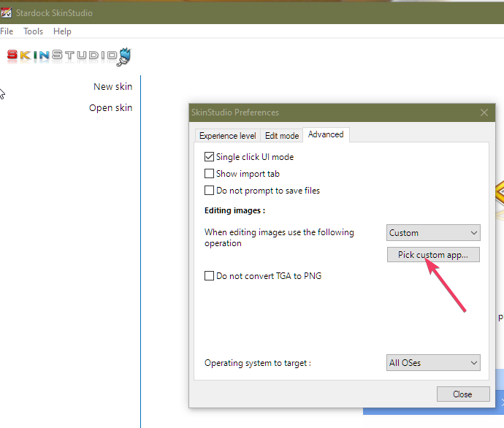Click the Stardock SkinStudio title bar icon
Screen dimensions: 504x428
click(x=5, y=13)
